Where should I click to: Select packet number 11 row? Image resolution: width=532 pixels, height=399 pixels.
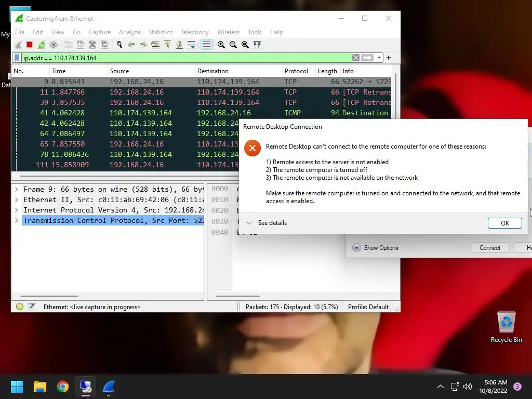click(x=201, y=92)
